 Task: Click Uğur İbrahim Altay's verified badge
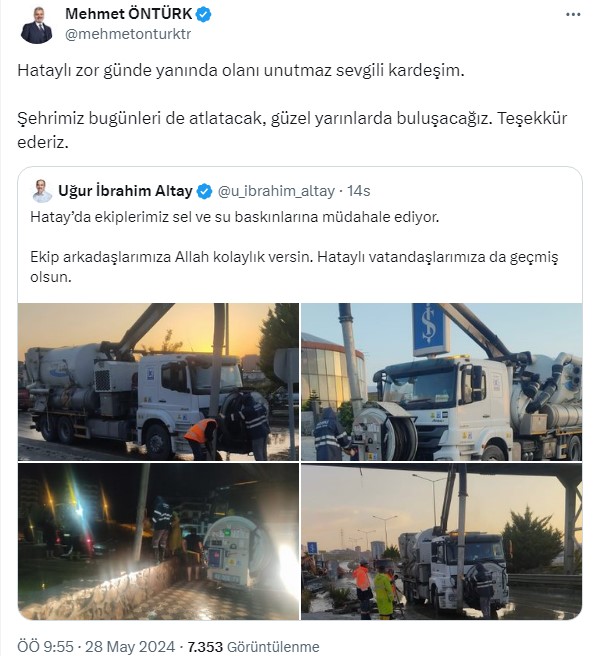pos(204,192)
